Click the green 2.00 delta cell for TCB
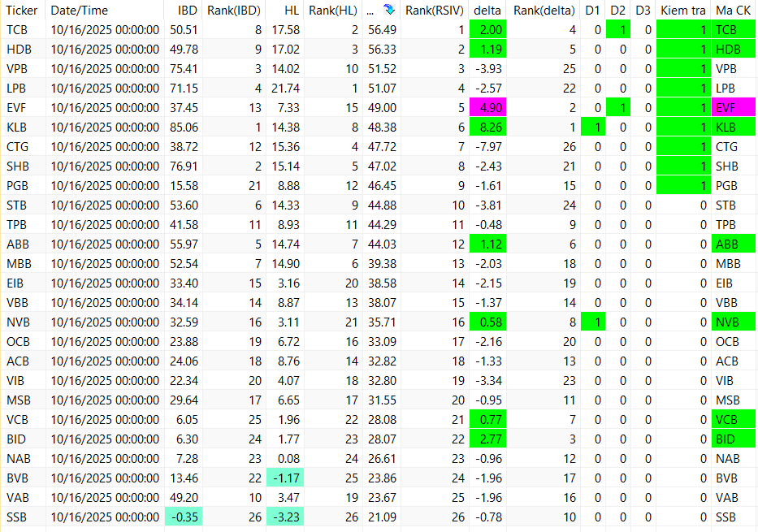758x532 pixels. [487, 30]
